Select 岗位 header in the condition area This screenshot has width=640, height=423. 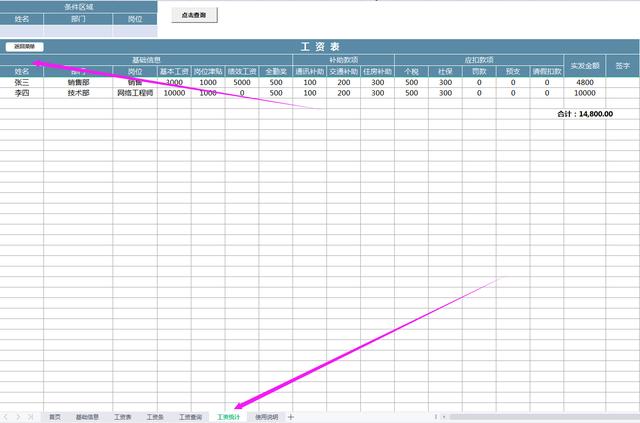coord(135,19)
